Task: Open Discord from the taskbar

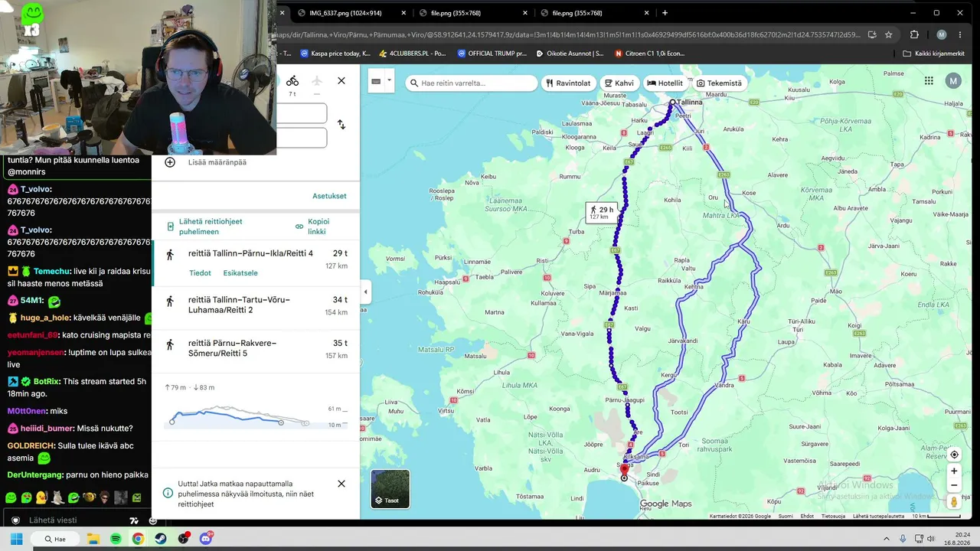Action: coord(206,539)
